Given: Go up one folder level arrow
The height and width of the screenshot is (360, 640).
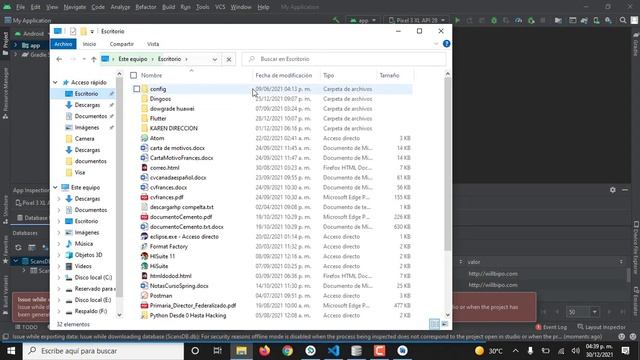Looking at the screenshot, I should coord(93,59).
